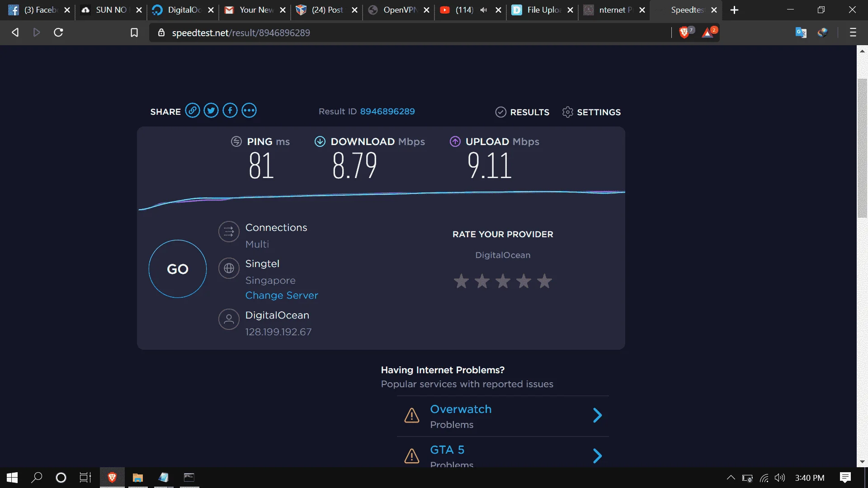Click the page vertical scrollbar thumb
This screenshot has height=488, width=868.
click(862, 148)
